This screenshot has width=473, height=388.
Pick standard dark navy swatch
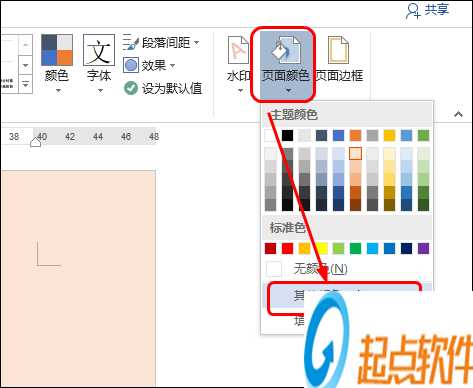point(406,248)
